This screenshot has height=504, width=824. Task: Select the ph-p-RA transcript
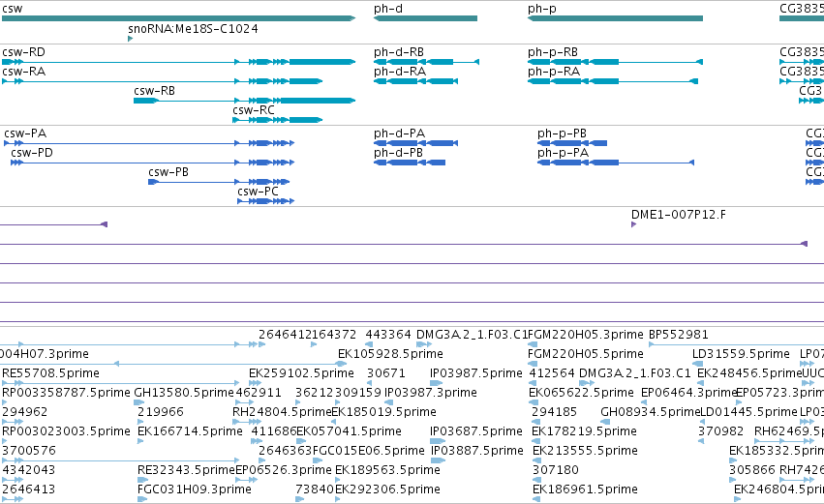[x=613, y=81]
